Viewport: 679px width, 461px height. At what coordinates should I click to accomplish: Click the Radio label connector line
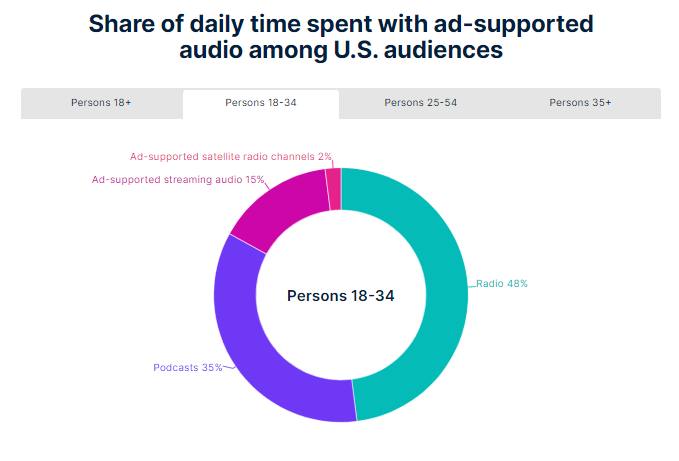[472, 286]
